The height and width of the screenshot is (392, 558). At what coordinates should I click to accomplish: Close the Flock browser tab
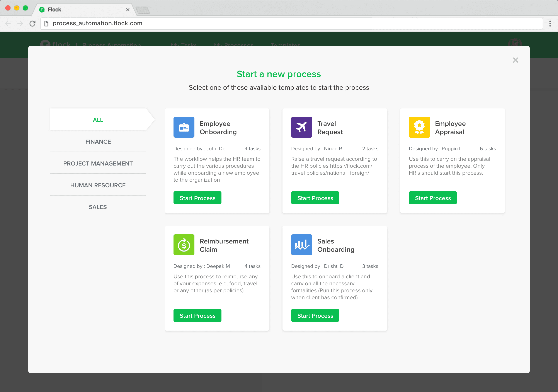coord(128,10)
